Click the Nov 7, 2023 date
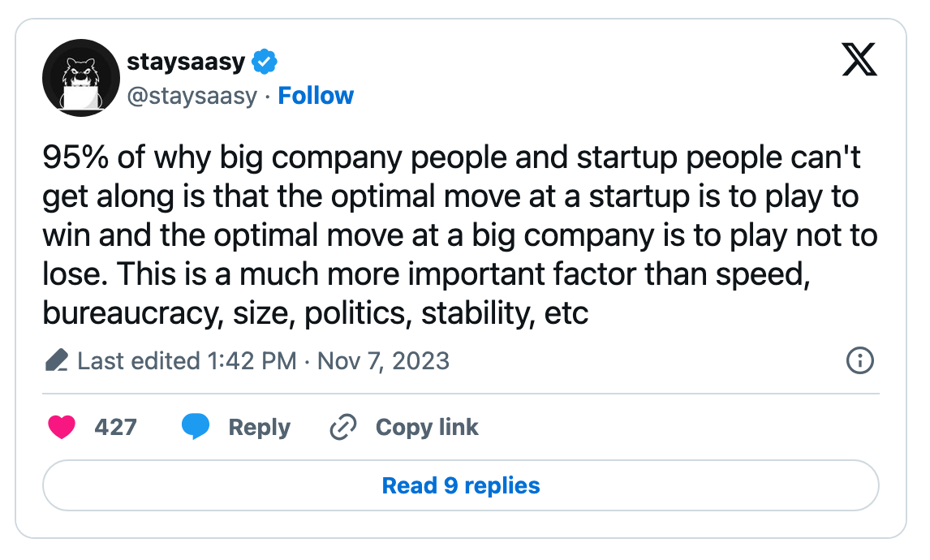The width and height of the screenshot is (930, 560). (x=383, y=360)
